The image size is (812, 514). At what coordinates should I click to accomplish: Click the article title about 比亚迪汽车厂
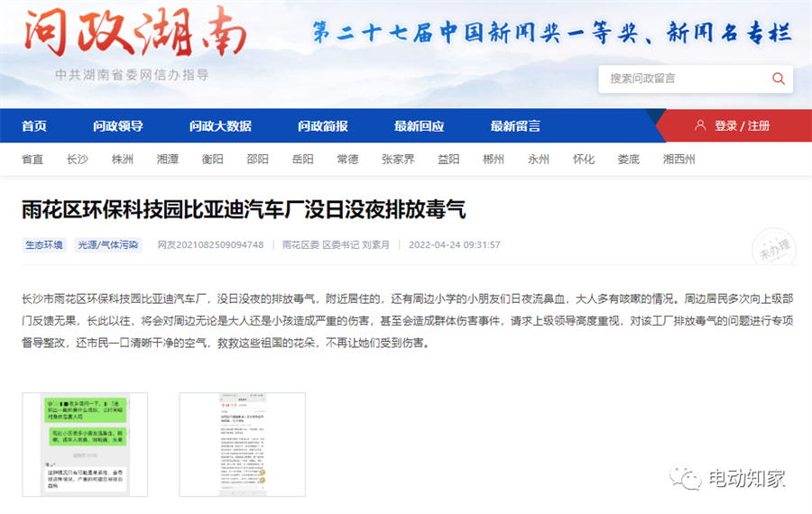pos(244,209)
